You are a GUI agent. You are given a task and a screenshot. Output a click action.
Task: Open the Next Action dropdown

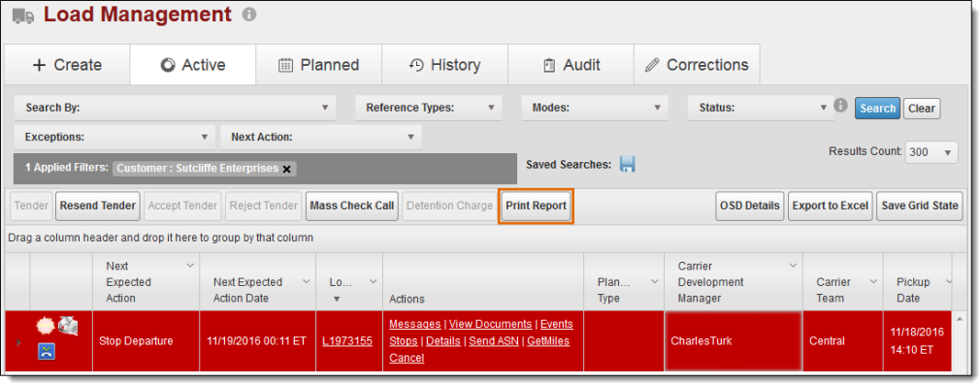321,137
